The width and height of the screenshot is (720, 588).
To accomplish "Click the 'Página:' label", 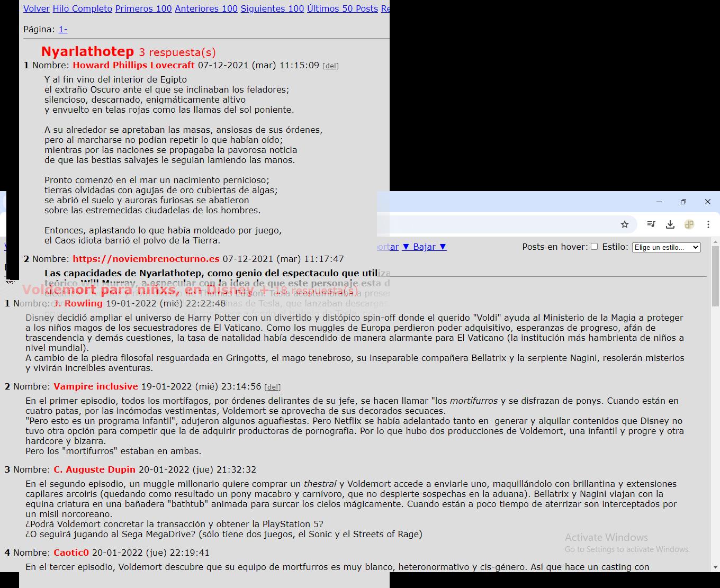I will [x=39, y=29].
